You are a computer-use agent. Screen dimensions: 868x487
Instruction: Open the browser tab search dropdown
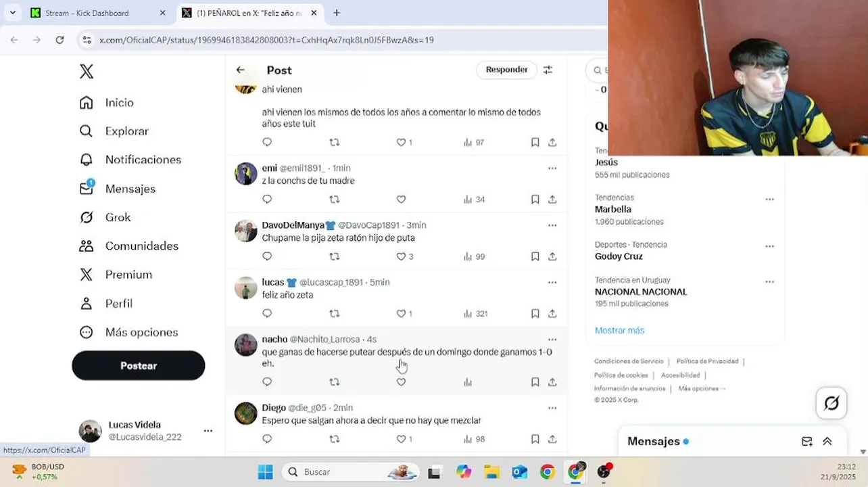click(x=12, y=13)
